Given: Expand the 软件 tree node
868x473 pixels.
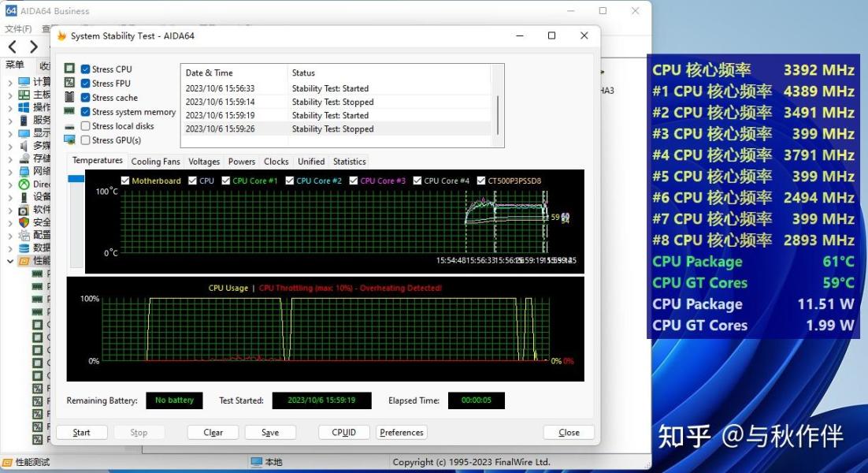Looking at the screenshot, I should pos(10,210).
